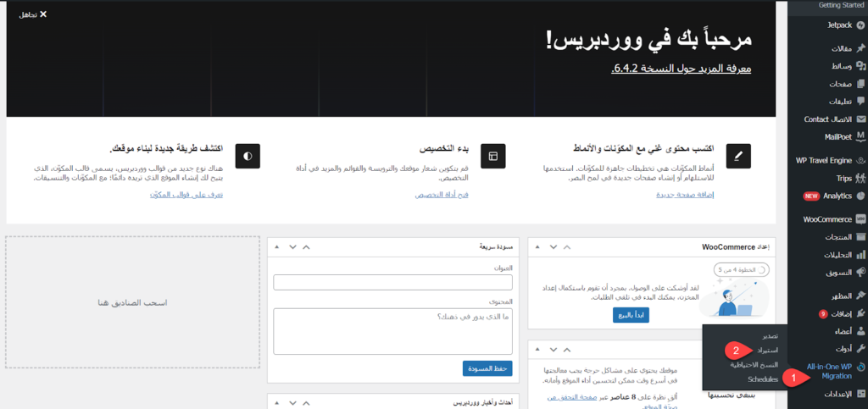868x409 pixels.
Task: Select Schedules in the submenu
Action: [763, 379]
